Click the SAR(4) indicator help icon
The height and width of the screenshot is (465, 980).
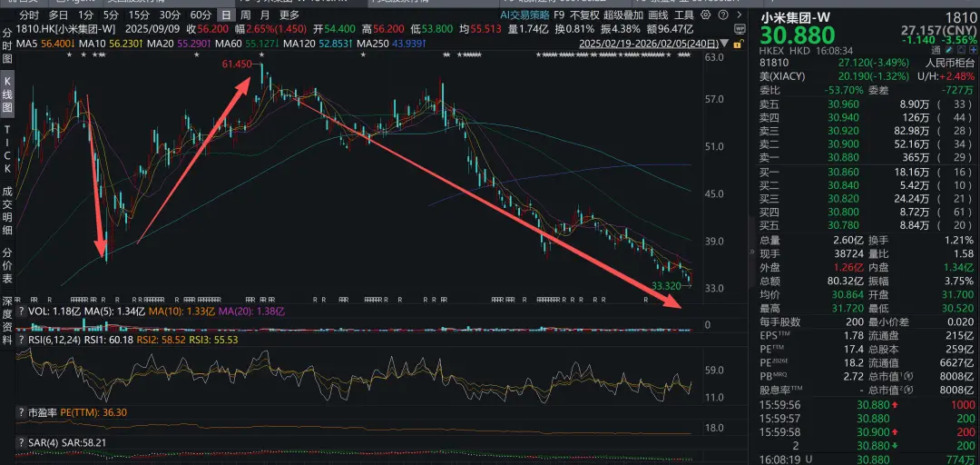click(21, 441)
